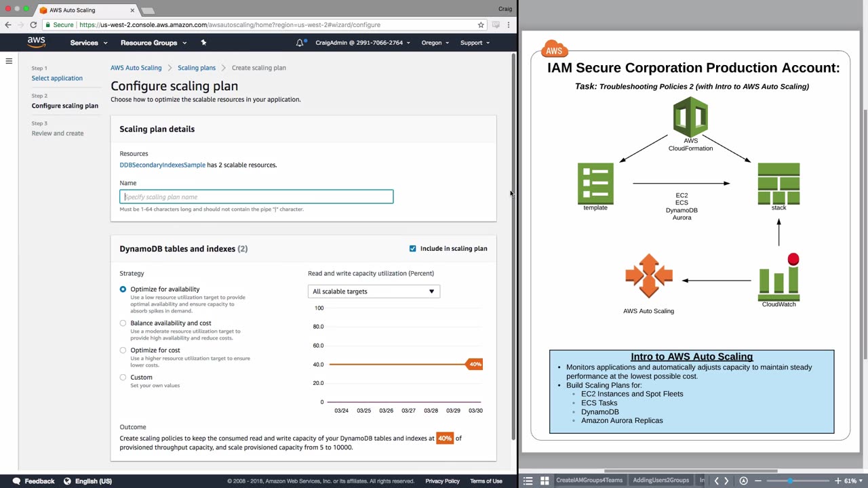This screenshot has width=868, height=488.
Task: Go back in browser history
Action: pyautogui.click(x=8, y=25)
